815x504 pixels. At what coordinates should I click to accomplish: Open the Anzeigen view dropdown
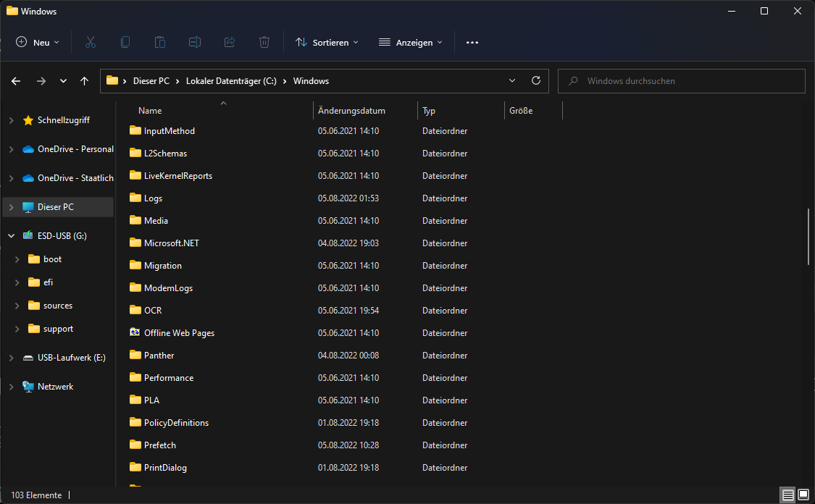pyautogui.click(x=411, y=43)
